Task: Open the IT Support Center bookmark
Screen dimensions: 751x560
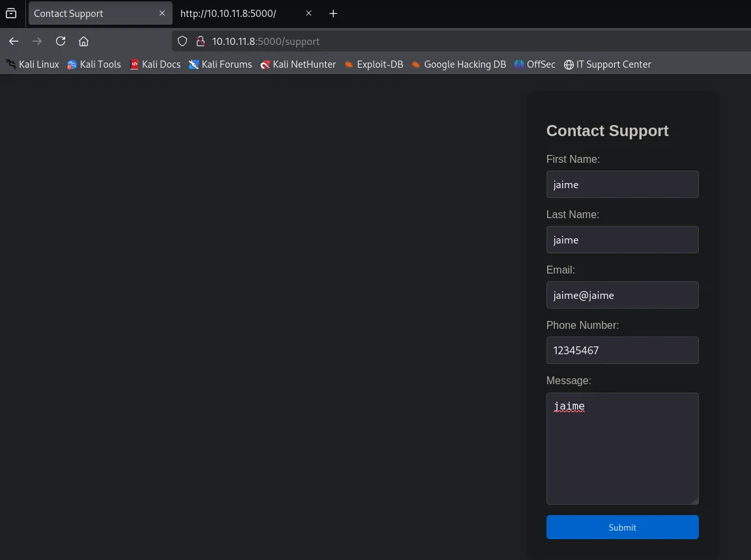Action: (607, 64)
